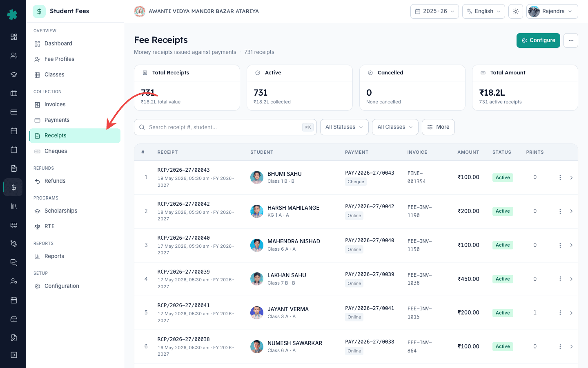The image size is (588, 368).
Task: Open the Rajendra user profile menu
Action: 552,11
